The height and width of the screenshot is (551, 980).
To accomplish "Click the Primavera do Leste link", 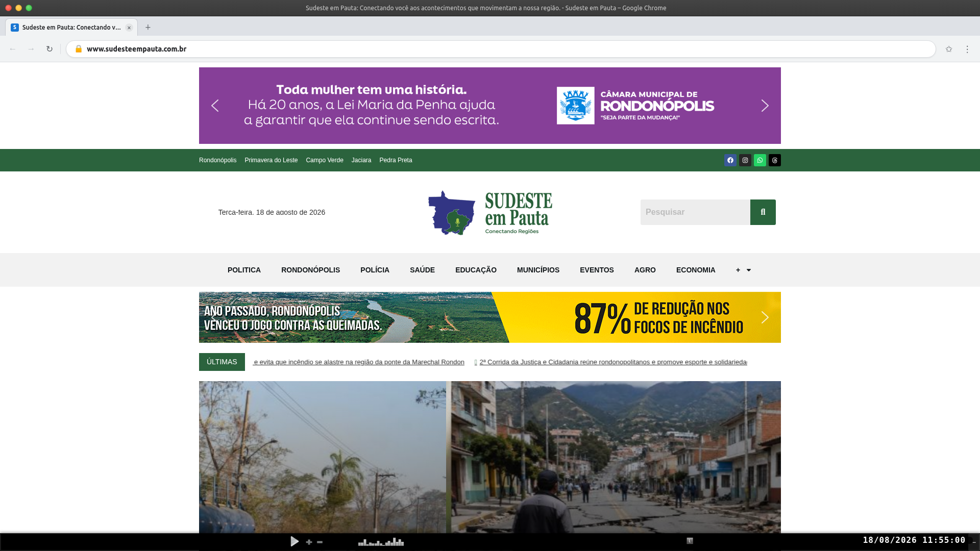I will point(271,160).
